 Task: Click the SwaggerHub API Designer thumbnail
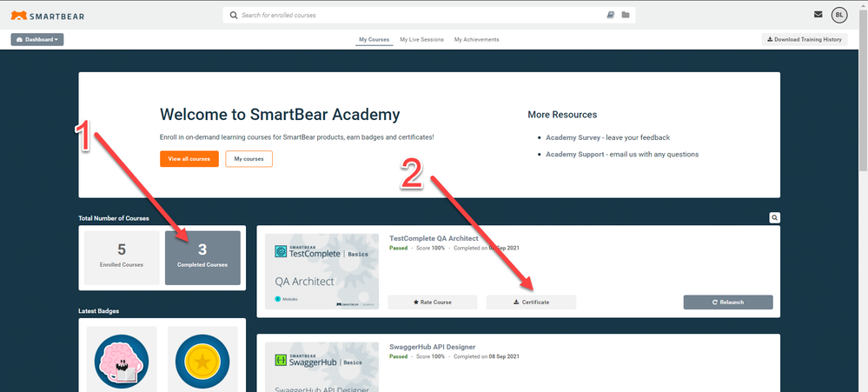[321, 367]
